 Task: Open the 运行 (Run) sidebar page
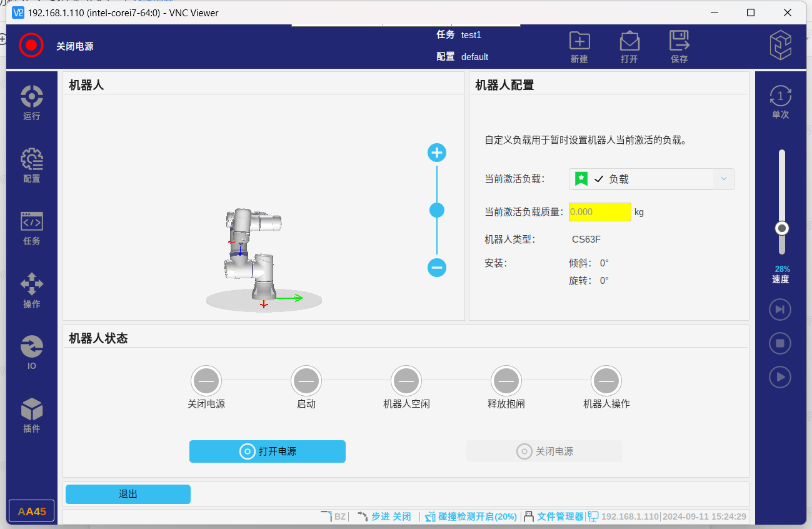31,102
